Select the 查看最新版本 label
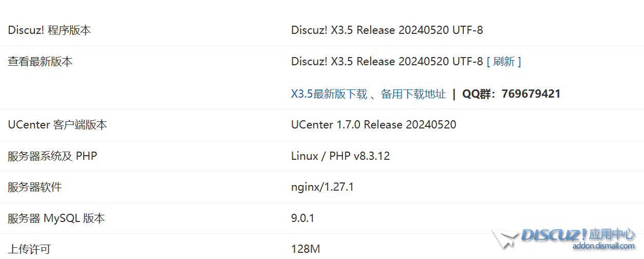The height and width of the screenshot is (259, 644). 40,62
